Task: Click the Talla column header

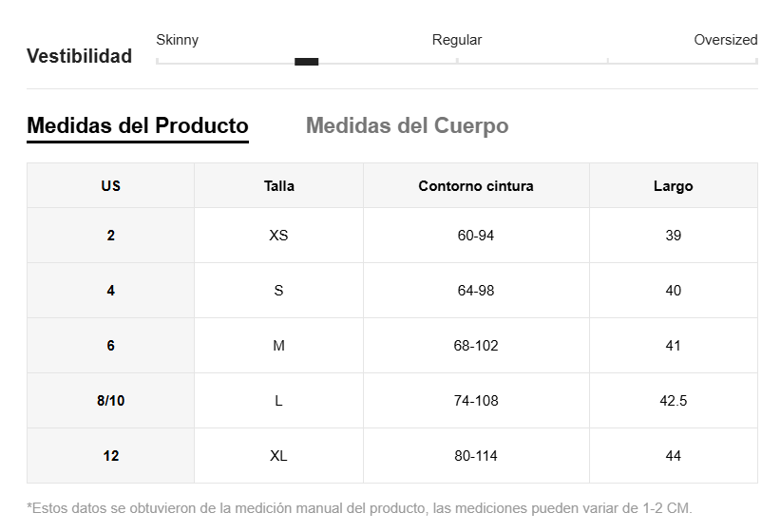Action: point(278,186)
